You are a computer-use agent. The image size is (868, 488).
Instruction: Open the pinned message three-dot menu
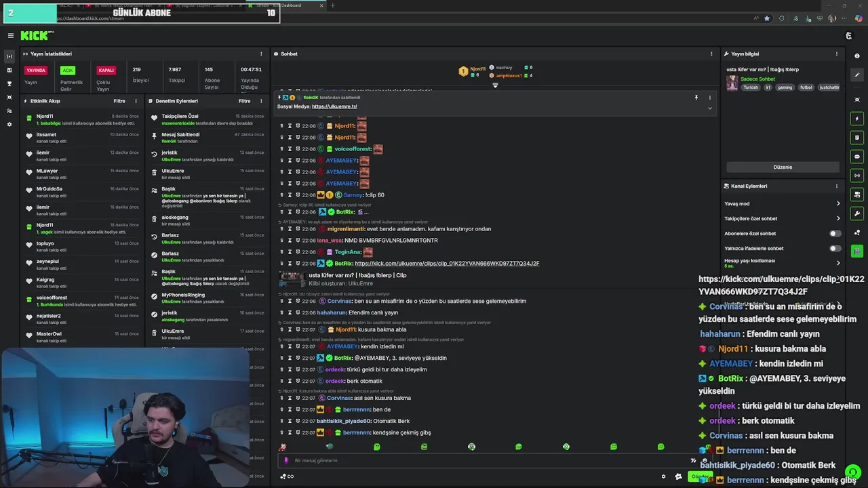(x=710, y=98)
